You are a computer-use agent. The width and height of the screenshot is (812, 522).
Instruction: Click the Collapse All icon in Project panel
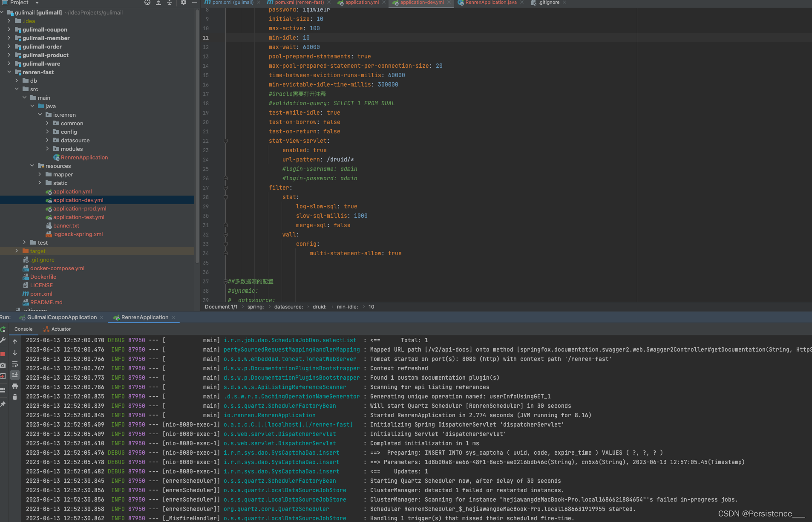click(x=170, y=3)
